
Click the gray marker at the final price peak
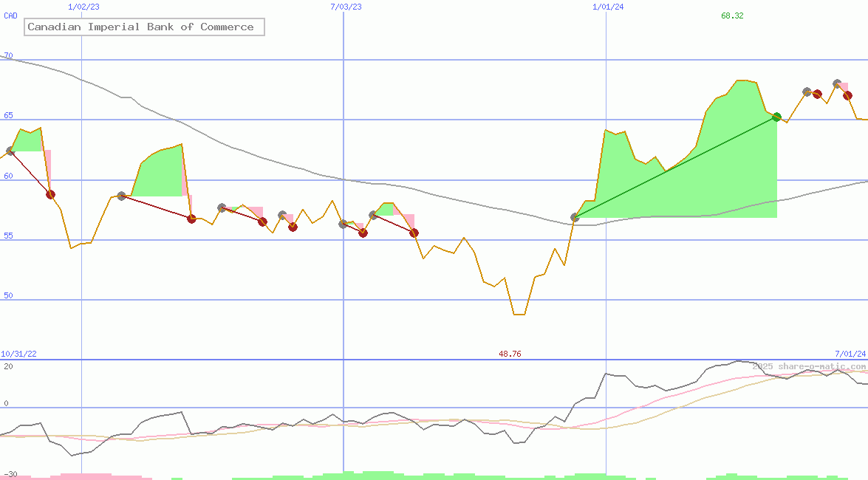tap(837, 84)
